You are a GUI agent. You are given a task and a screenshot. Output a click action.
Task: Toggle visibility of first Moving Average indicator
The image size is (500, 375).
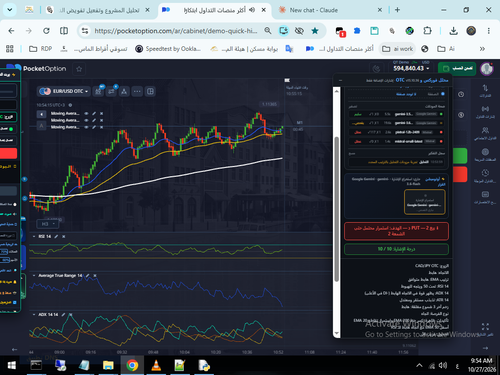click(x=87, y=113)
